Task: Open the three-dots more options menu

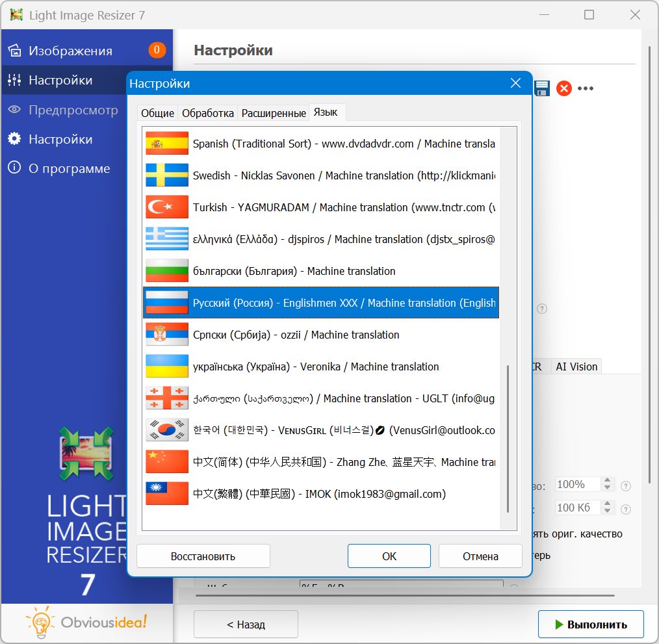Action: [586, 88]
